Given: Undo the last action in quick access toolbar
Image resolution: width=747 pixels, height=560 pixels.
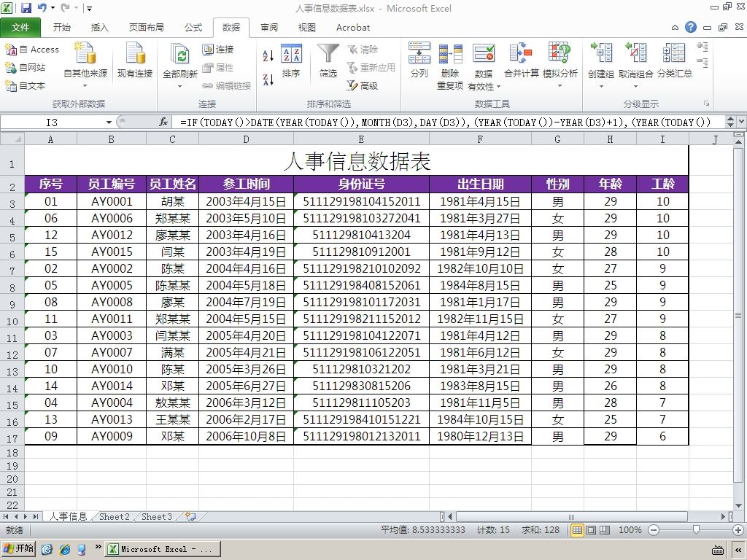Looking at the screenshot, I should [42, 7].
